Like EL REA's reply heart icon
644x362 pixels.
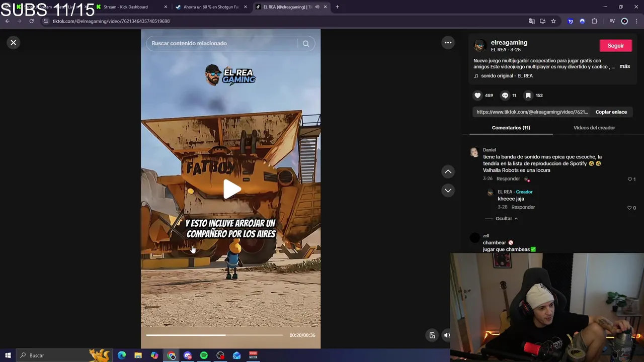629,208
